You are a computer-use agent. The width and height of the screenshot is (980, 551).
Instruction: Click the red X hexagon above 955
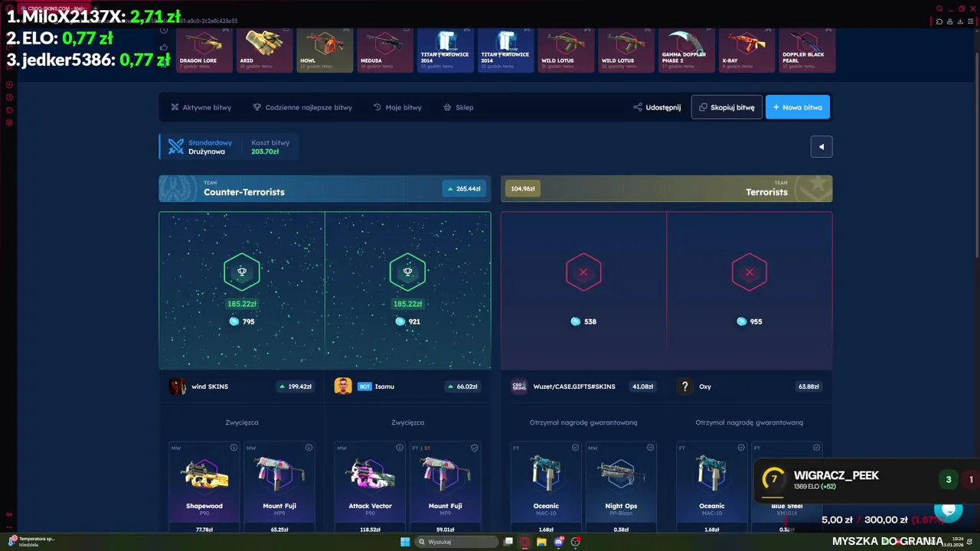750,272
